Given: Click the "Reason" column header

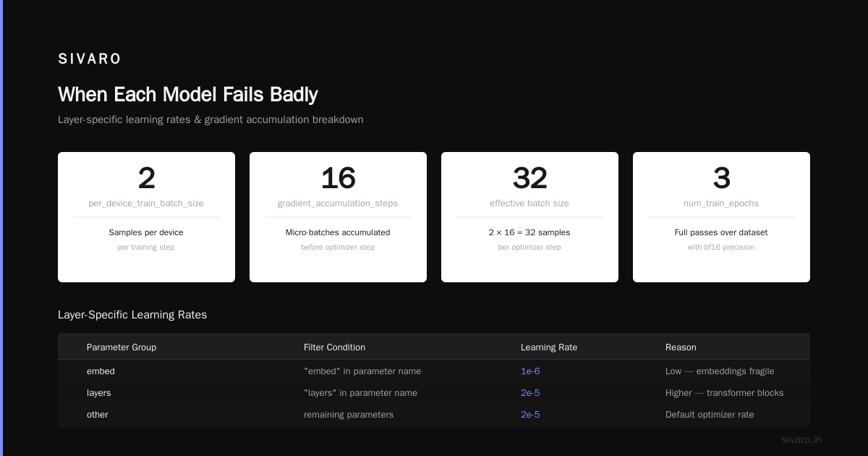Looking at the screenshot, I should click(x=681, y=347).
